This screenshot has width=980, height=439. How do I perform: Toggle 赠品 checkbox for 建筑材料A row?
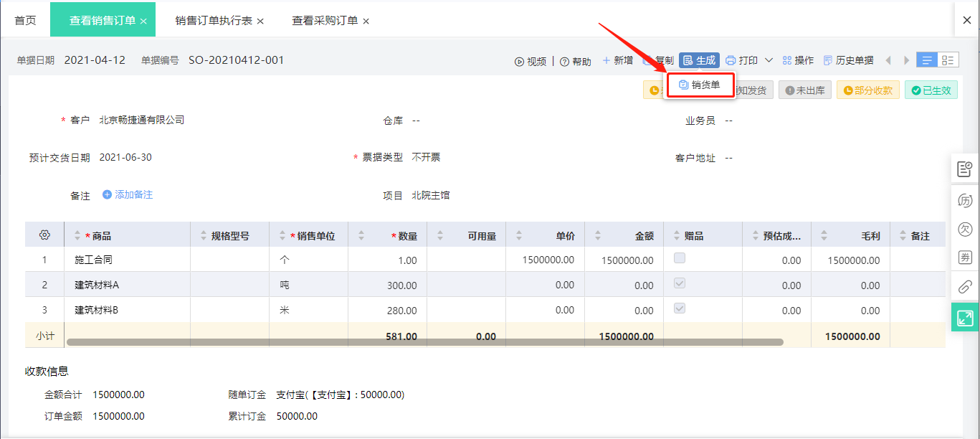pos(680,283)
